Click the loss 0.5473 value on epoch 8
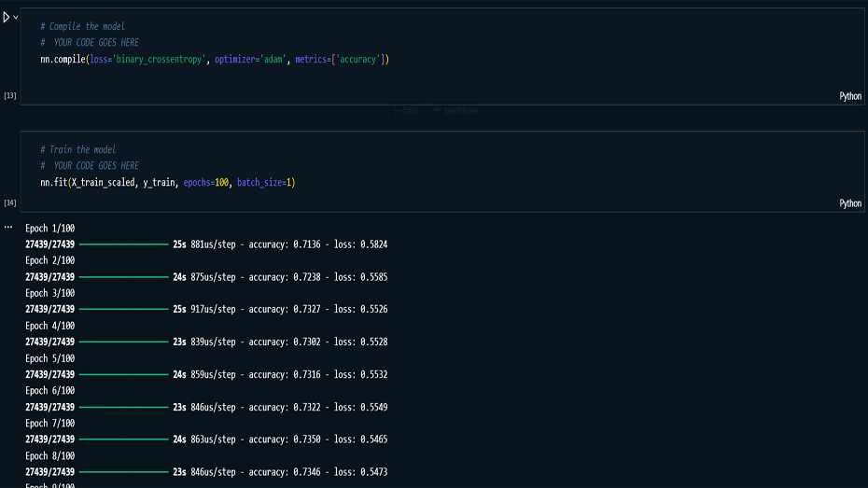Viewport: 868px width, 488px height. click(373, 472)
